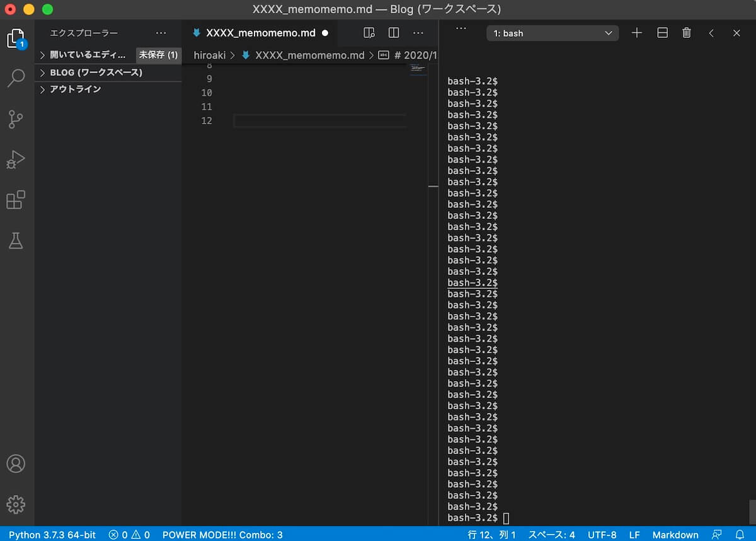This screenshot has width=756, height=541.
Task: Change the Markdown language mode
Action: 675,535
